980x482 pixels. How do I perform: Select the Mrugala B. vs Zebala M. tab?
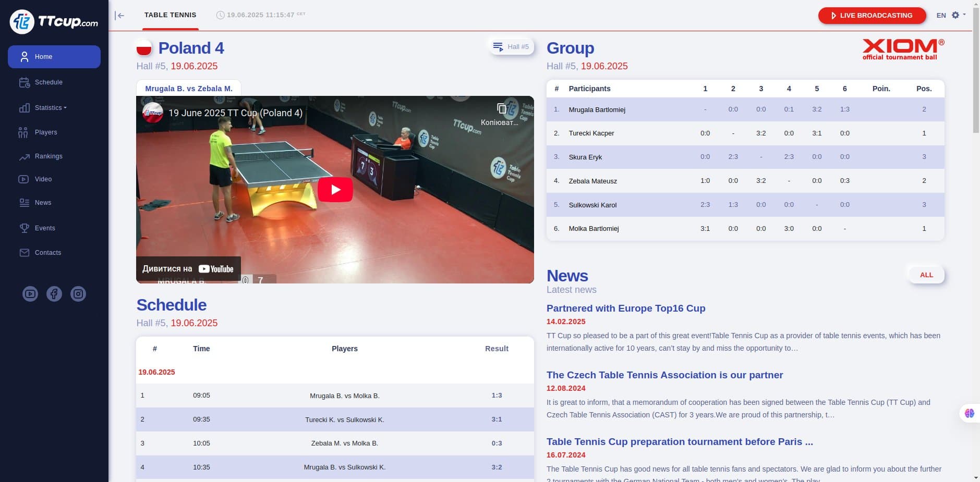pyautogui.click(x=189, y=89)
